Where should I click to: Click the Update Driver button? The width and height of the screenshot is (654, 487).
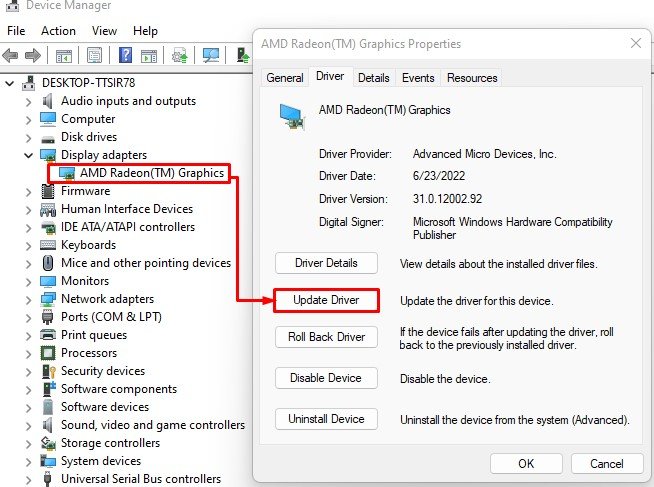tap(326, 300)
